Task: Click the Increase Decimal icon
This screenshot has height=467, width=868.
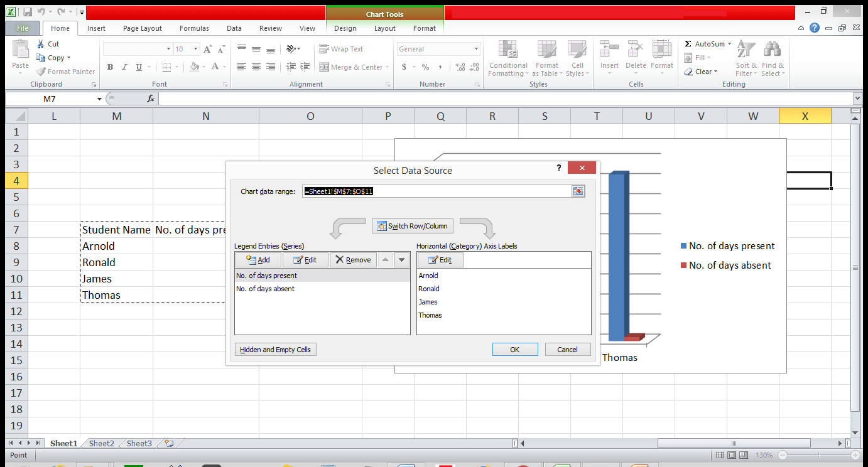Action: [459, 67]
